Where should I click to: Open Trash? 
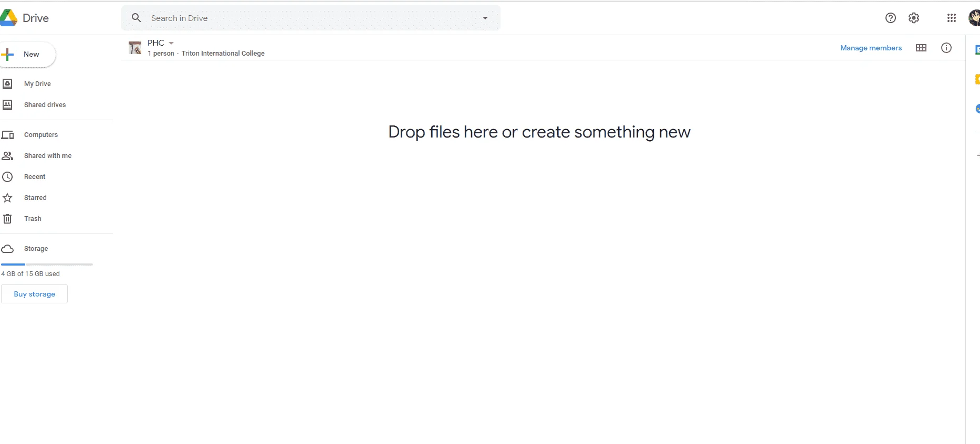click(33, 218)
